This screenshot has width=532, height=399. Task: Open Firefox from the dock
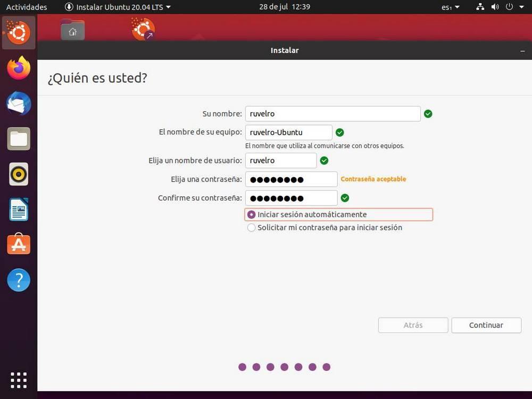click(19, 68)
